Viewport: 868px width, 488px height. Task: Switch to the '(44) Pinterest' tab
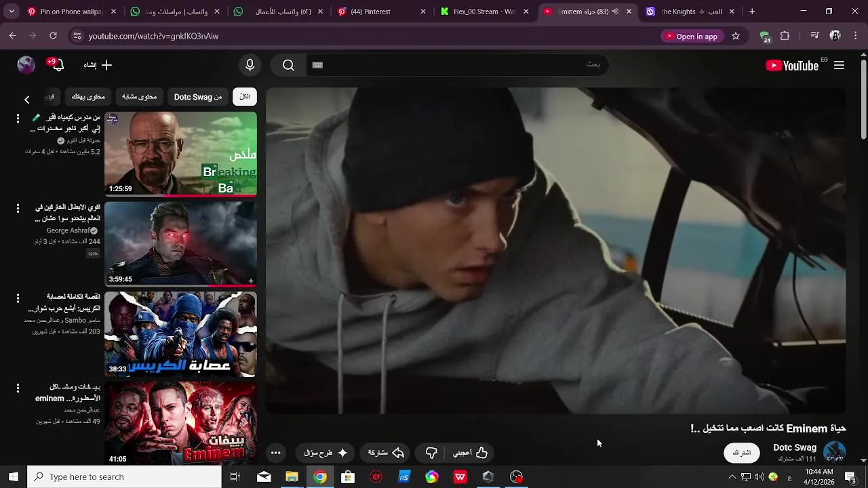point(382,12)
